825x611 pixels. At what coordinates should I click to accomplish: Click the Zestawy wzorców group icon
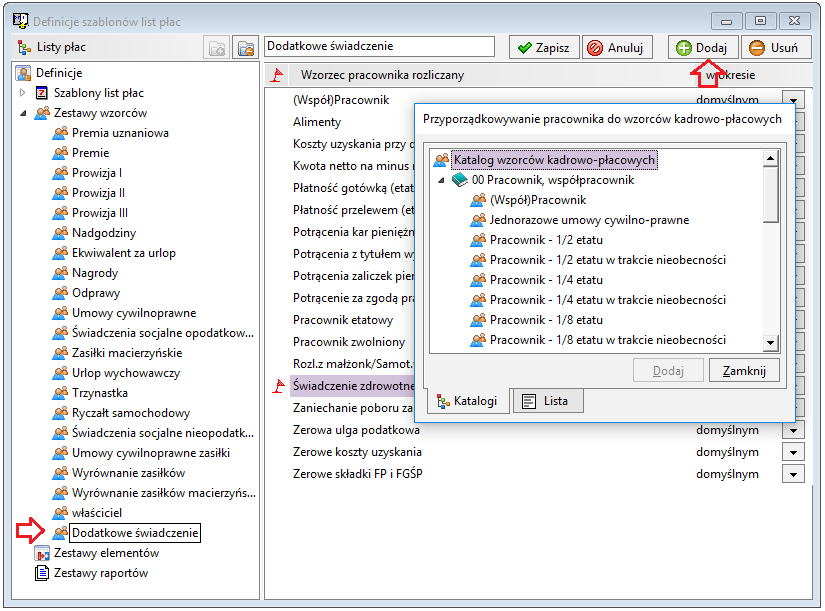tap(42, 113)
